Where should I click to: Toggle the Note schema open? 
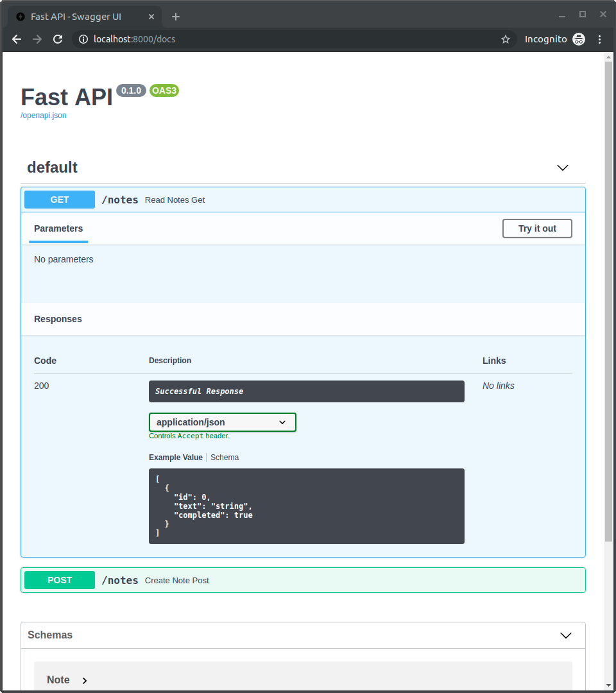click(66, 680)
